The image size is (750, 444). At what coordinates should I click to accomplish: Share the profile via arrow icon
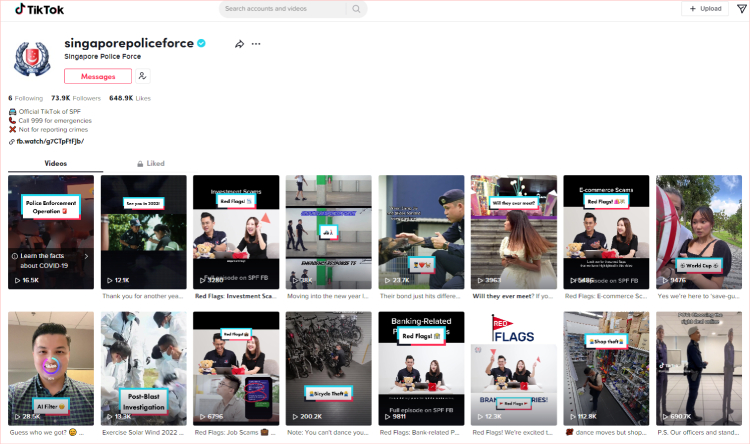click(239, 44)
